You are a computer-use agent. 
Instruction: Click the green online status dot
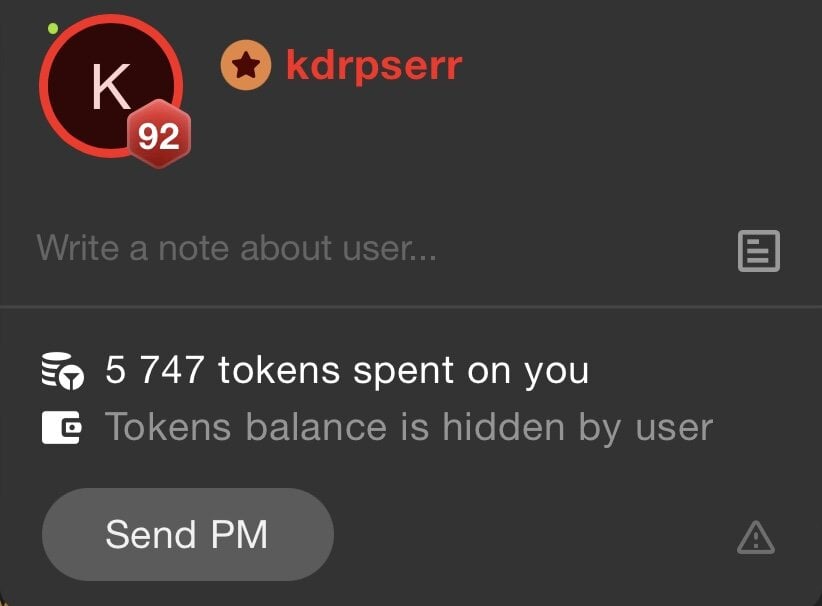52,28
